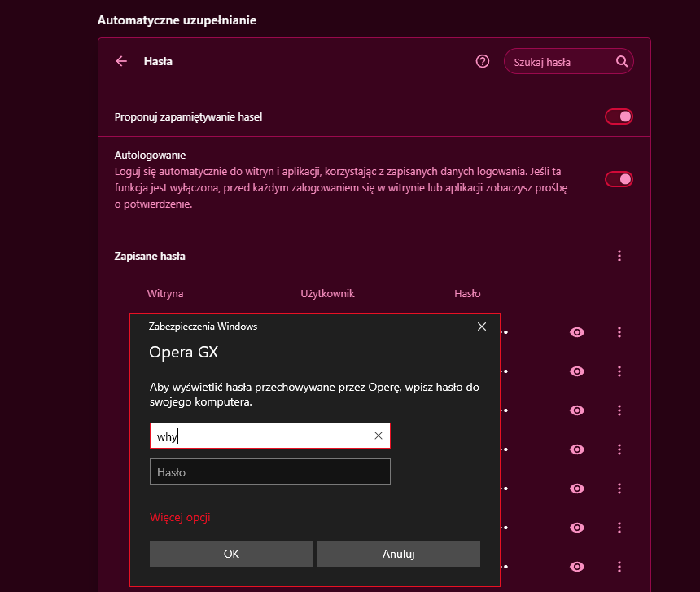Image resolution: width=700 pixels, height=592 pixels.
Task: Close the Zabezpieczenia Windows dialog
Action: click(482, 327)
